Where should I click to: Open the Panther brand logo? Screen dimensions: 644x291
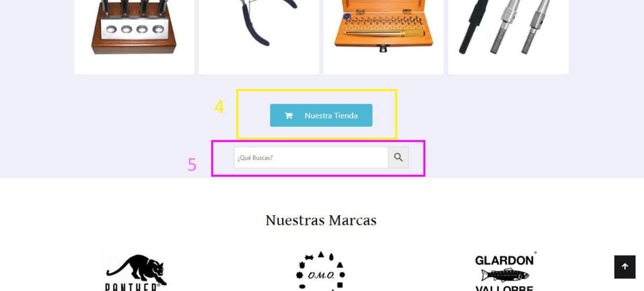pos(134,271)
